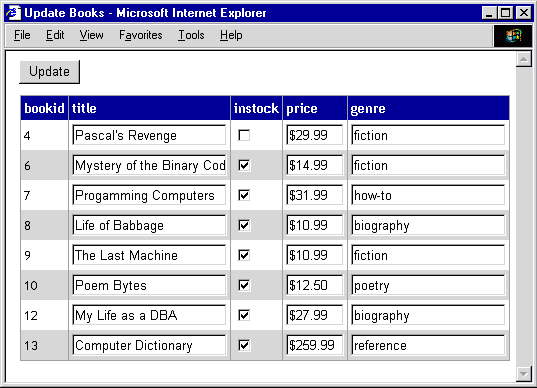Uncheck instock for Life of Babbage
537x388 pixels.
pyautogui.click(x=244, y=225)
